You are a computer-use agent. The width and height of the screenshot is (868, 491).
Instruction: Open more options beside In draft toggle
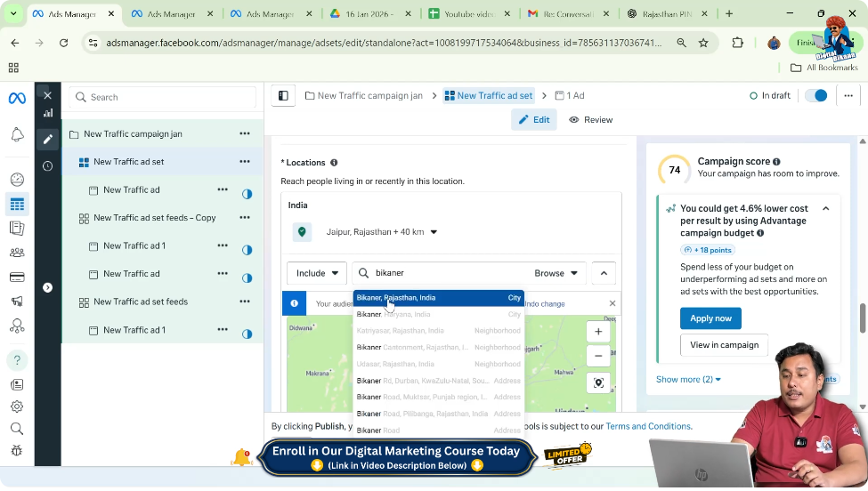pyautogui.click(x=848, y=96)
